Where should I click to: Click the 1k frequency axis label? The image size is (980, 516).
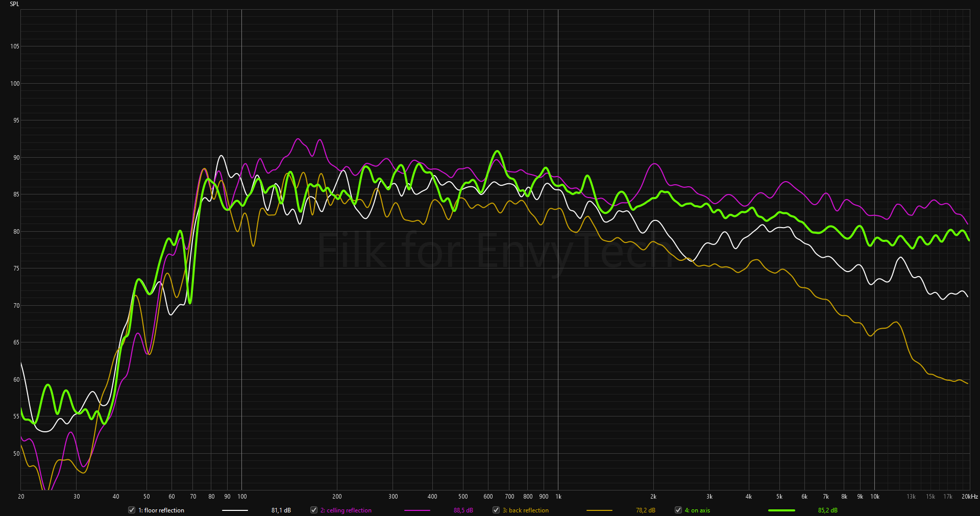[x=558, y=497]
